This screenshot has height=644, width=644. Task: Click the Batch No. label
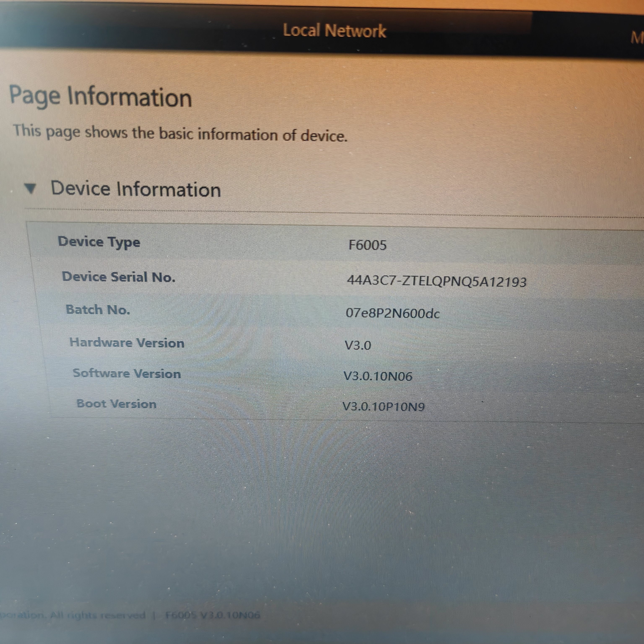98,310
